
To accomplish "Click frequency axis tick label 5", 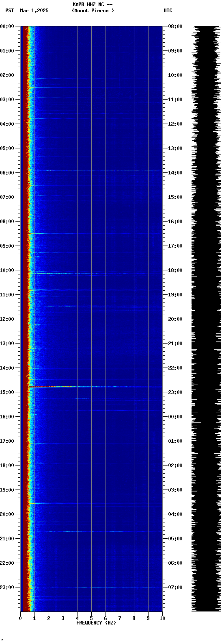I will [x=91, y=618].
